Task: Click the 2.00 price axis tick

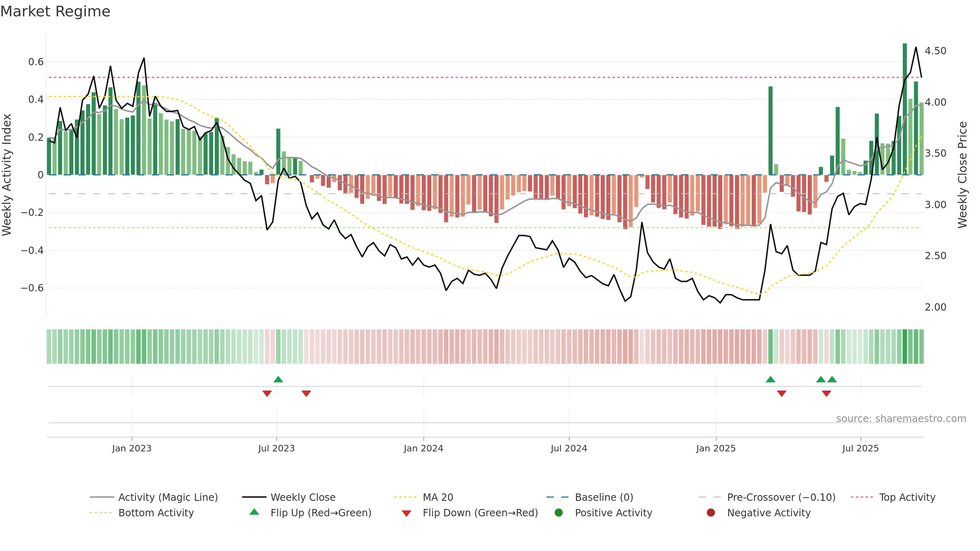Action: coord(935,307)
